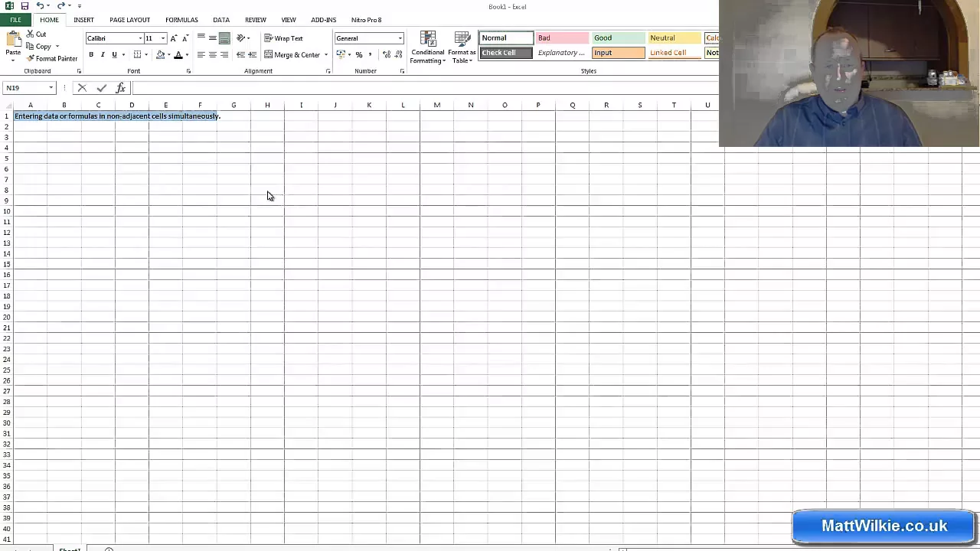The image size is (980, 551).
Task: Open the Nitro Pro 8 tab
Action: (366, 20)
